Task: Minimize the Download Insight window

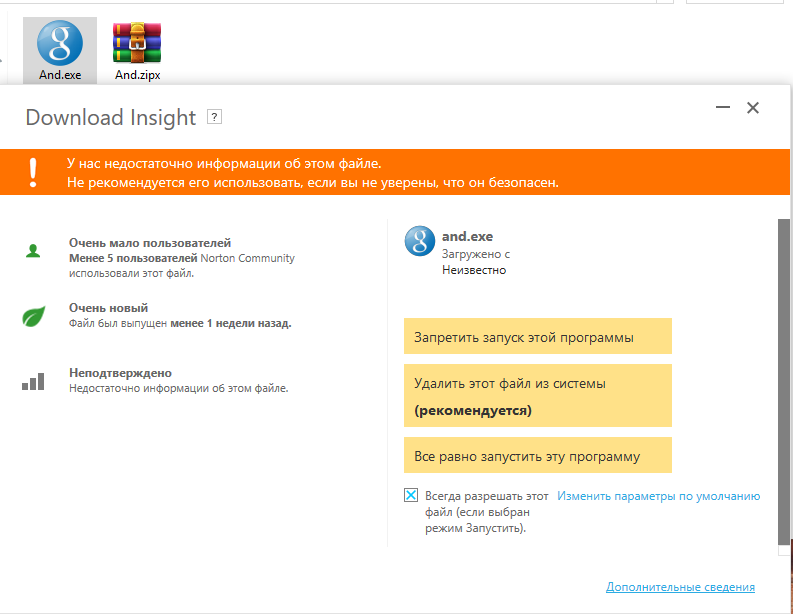Action: (721, 108)
